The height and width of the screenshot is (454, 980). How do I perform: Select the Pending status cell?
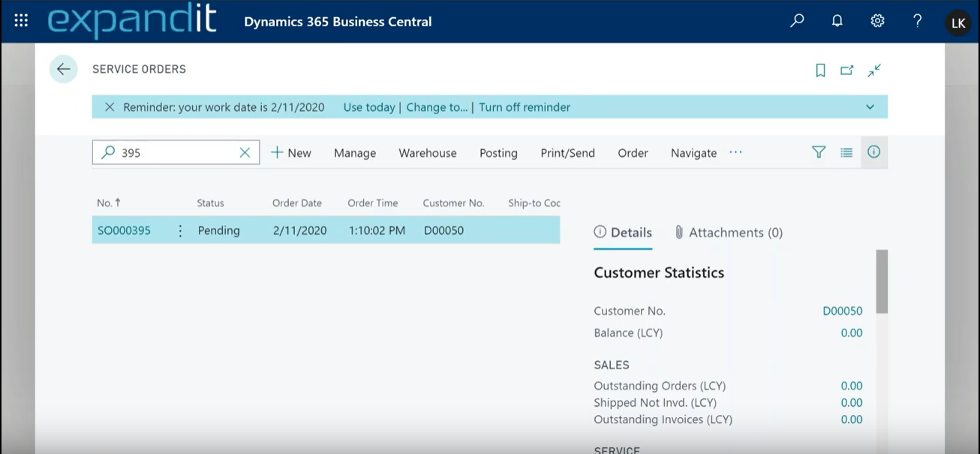pyautogui.click(x=219, y=230)
